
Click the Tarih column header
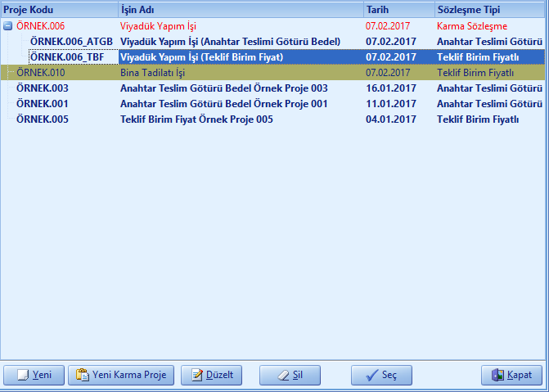click(379, 9)
